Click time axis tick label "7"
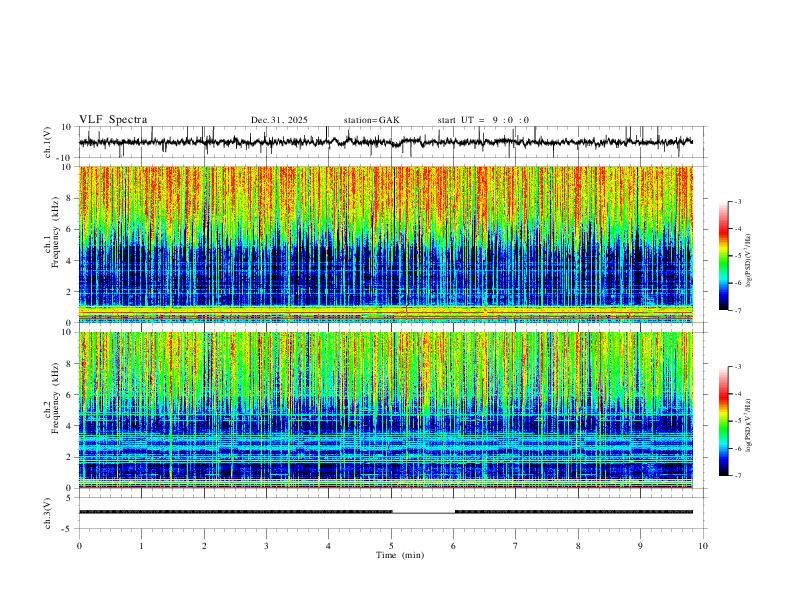This screenshot has height=612, width=792. pyautogui.click(x=516, y=546)
